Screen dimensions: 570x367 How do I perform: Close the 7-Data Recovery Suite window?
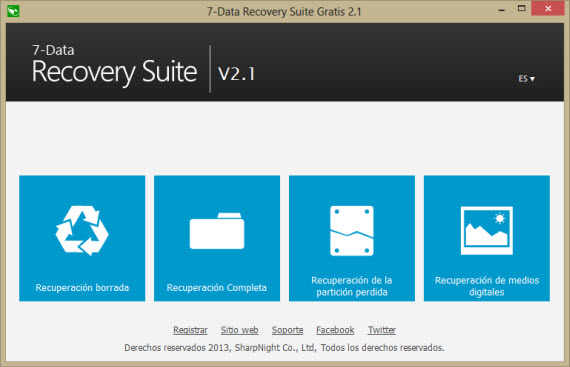click(x=548, y=9)
